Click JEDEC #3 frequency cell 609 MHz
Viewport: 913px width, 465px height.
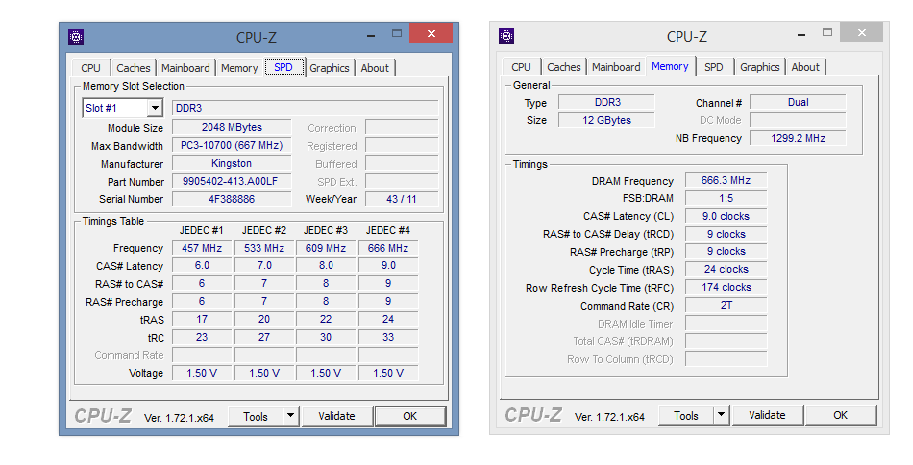(326, 248)
